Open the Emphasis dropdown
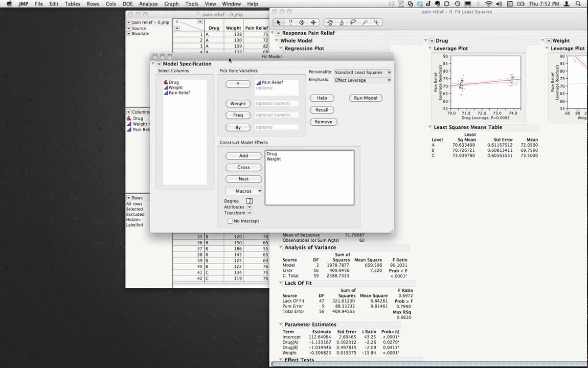Image resolution: width=588 pixels, height=368 pixels. 362,80
